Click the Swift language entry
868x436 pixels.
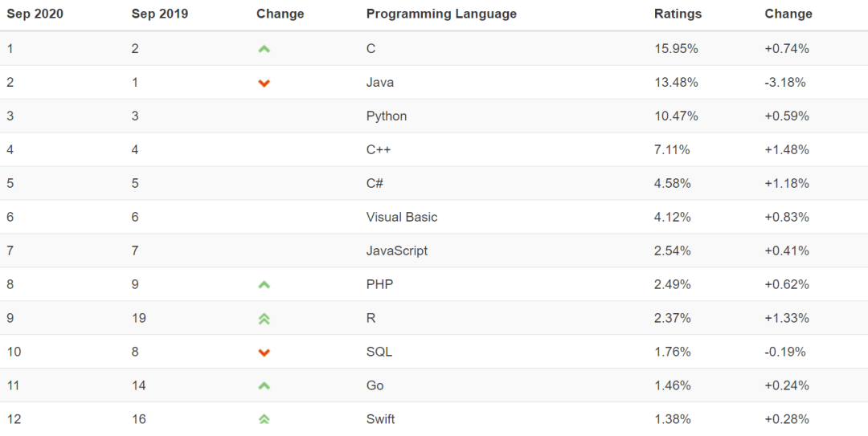pos(380,419)
